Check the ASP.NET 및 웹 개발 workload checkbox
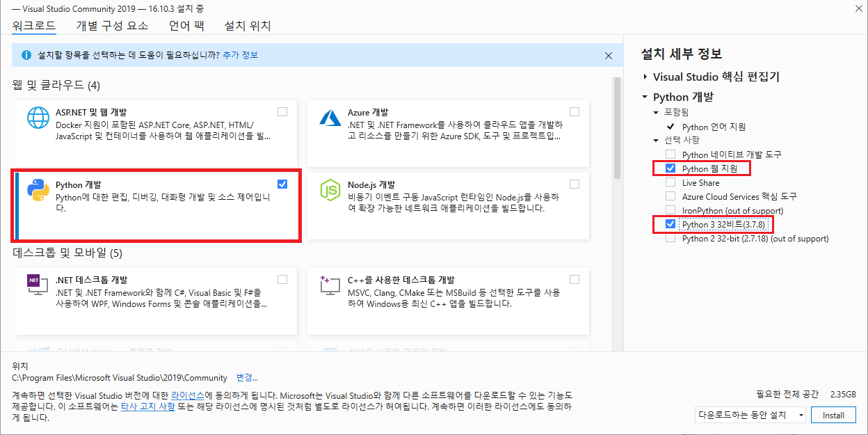The image size is (868, 435). click(x=282, y=111)
